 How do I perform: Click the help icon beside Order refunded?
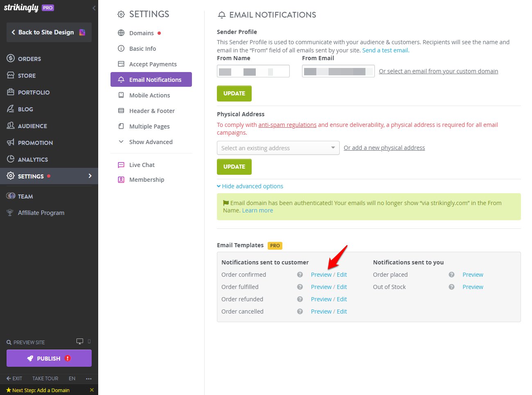[x=300, y=299]
